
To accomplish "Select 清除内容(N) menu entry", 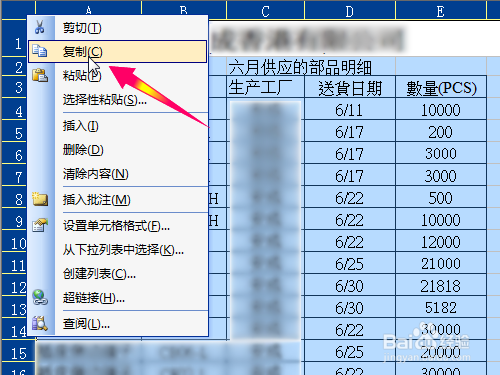I will coord(118,174).
